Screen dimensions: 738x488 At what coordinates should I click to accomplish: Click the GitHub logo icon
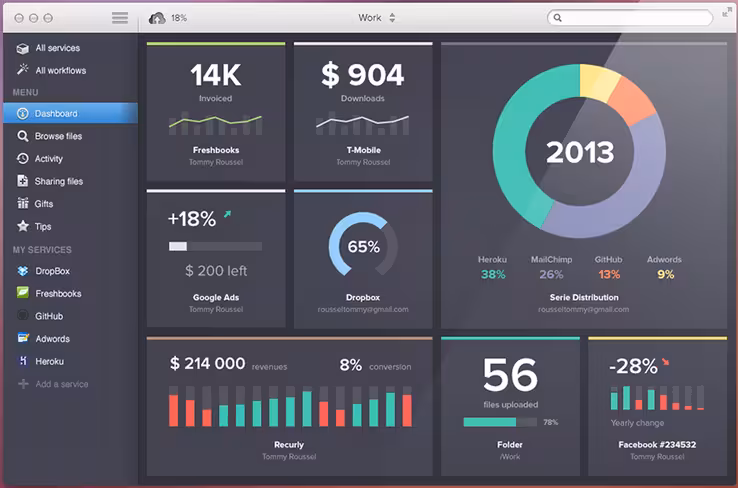pos(23,315)
